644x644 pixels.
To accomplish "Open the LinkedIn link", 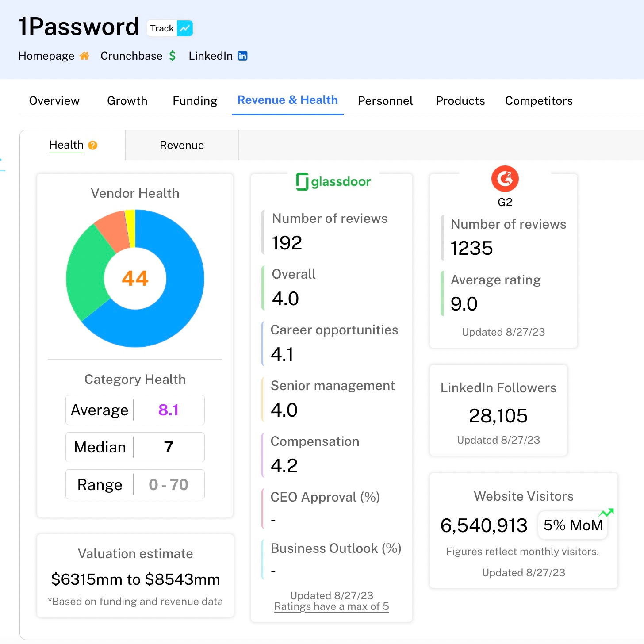I will tap(211, 56).
